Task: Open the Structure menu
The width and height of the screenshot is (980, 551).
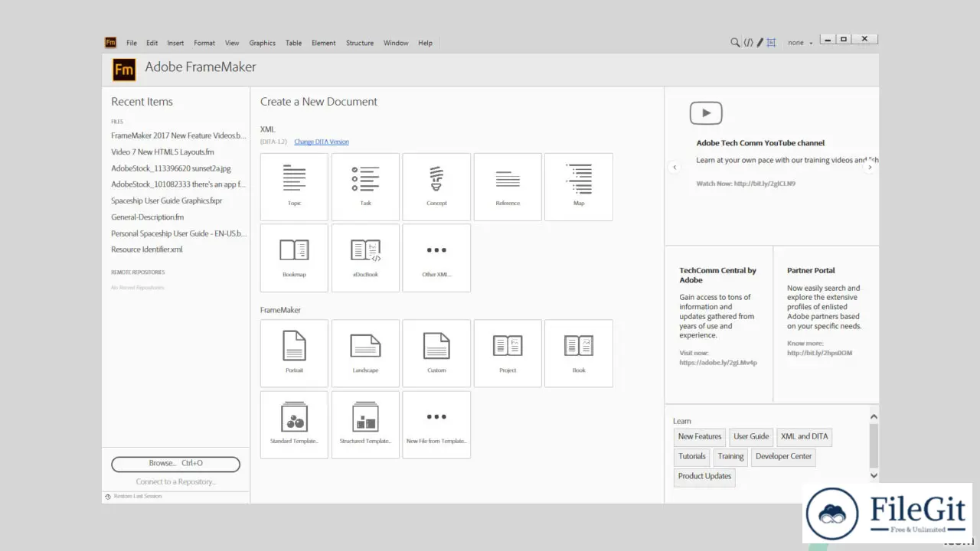Action: [x=360, y=43]
